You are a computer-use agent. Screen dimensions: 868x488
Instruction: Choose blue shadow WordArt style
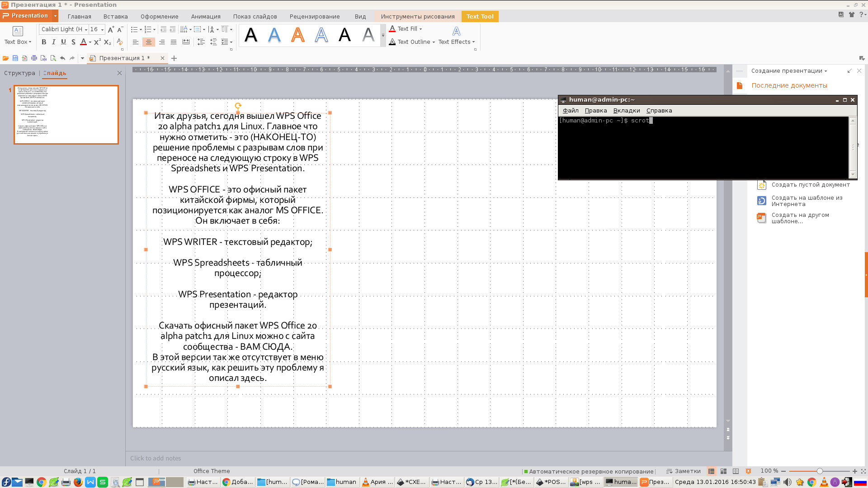tap(274, 35)
